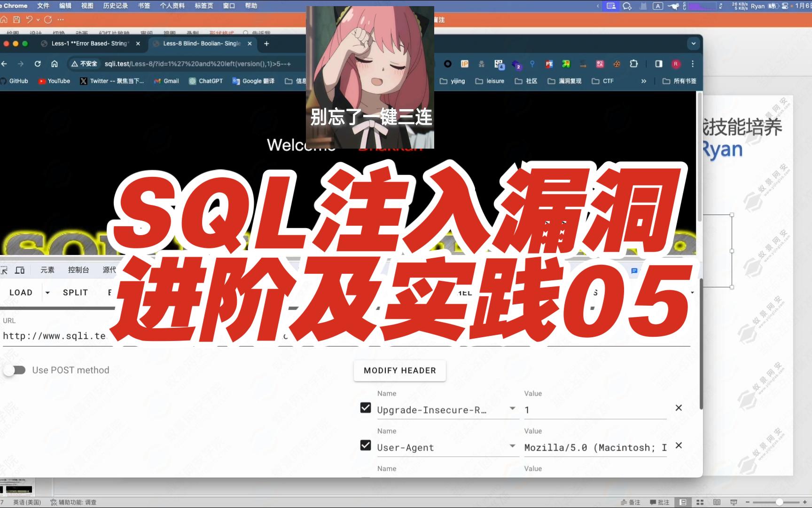
Task: Open the tab search chevron dropdown
Action: click(x=694, y=44)
